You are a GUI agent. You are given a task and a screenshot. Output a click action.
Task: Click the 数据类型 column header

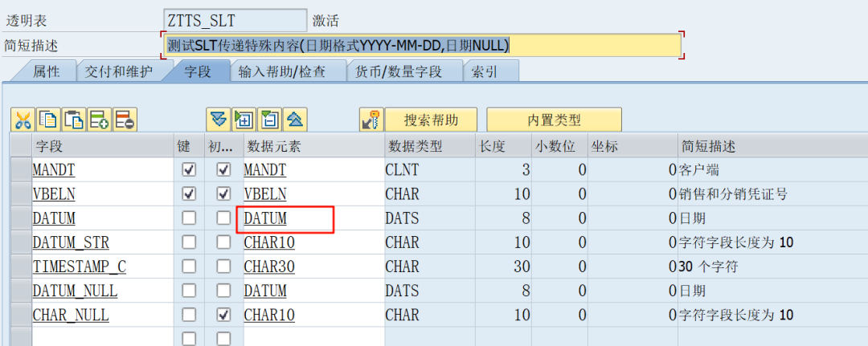click(429, 146)
